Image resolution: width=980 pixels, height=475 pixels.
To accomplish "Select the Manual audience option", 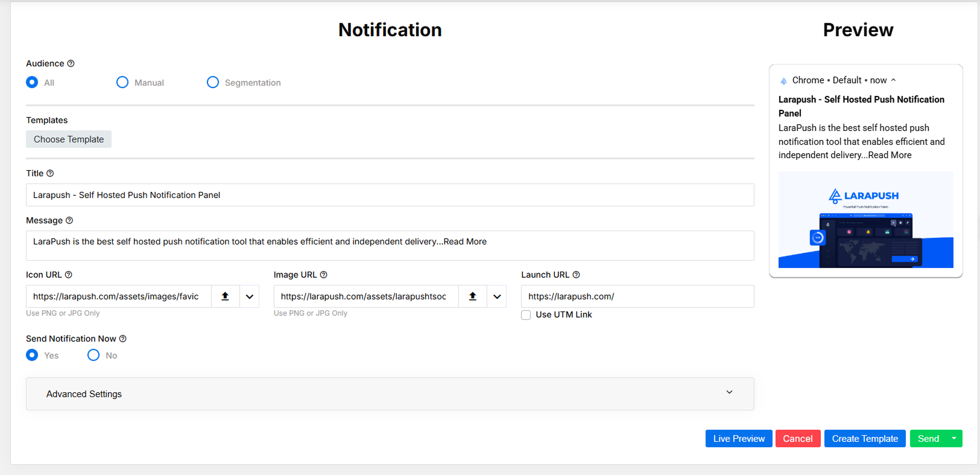I will coord(122,82).
